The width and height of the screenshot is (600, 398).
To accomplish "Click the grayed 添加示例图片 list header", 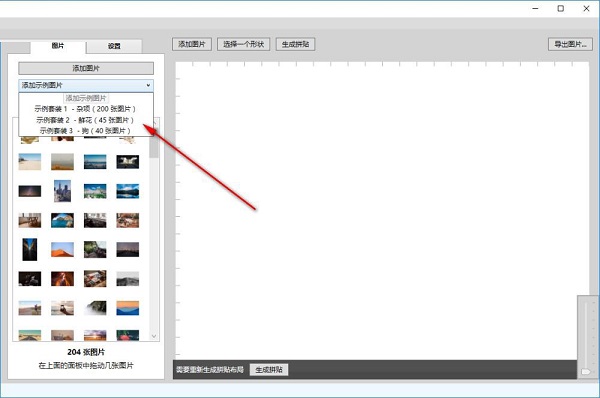I will coord(86,98).
